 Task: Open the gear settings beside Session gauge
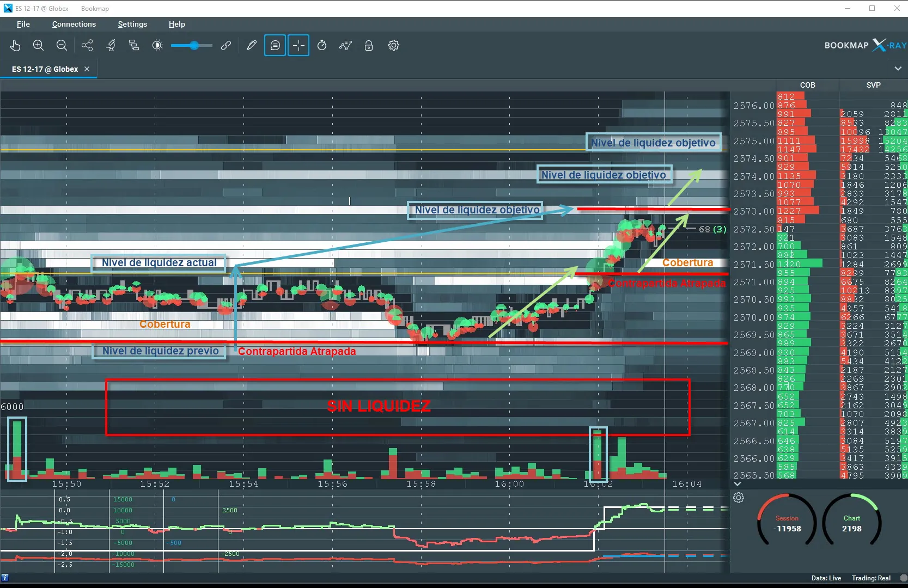coord(739,498)
